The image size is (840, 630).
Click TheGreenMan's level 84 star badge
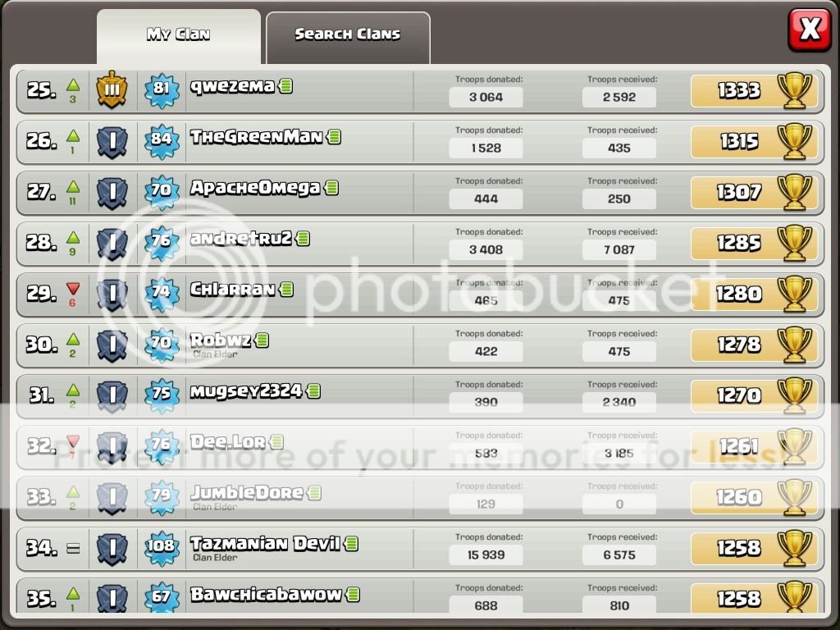[x=162, y=139]
